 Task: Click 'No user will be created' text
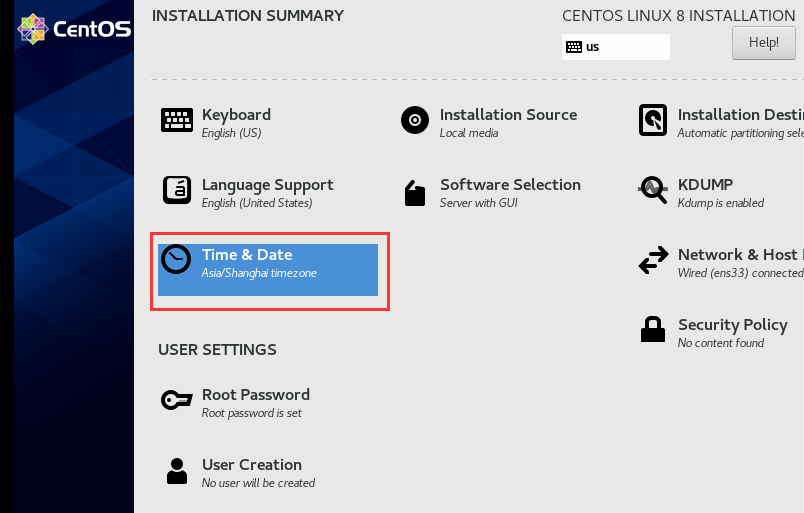(258, 483)
